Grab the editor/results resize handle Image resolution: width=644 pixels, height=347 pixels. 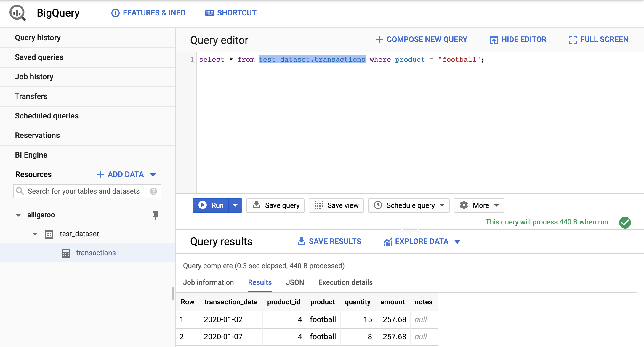coord(410,229)
